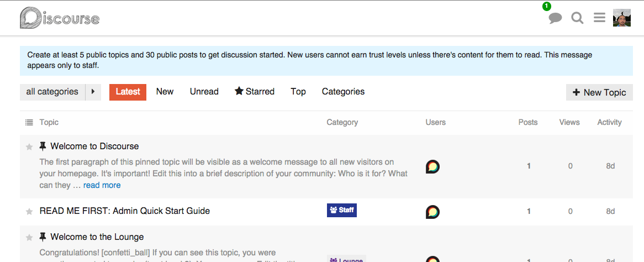Viewport: 644px width, 262px height.
Task: Click post count 1 on Welcome to Discourse
Action: (529, 166)
